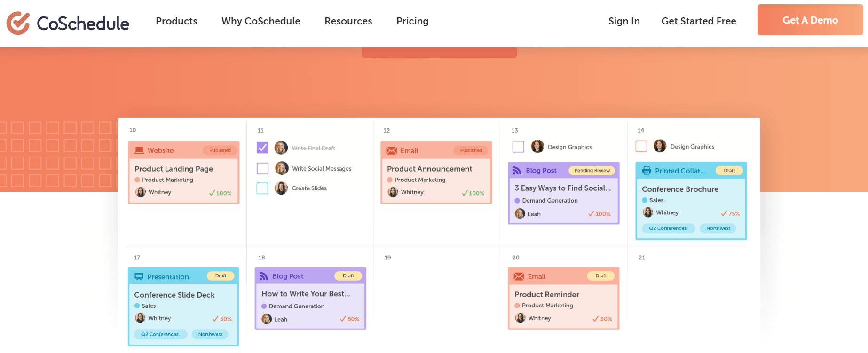Click the Get A Demo button
The image size is (868, 353).
(x=810, y=20)
